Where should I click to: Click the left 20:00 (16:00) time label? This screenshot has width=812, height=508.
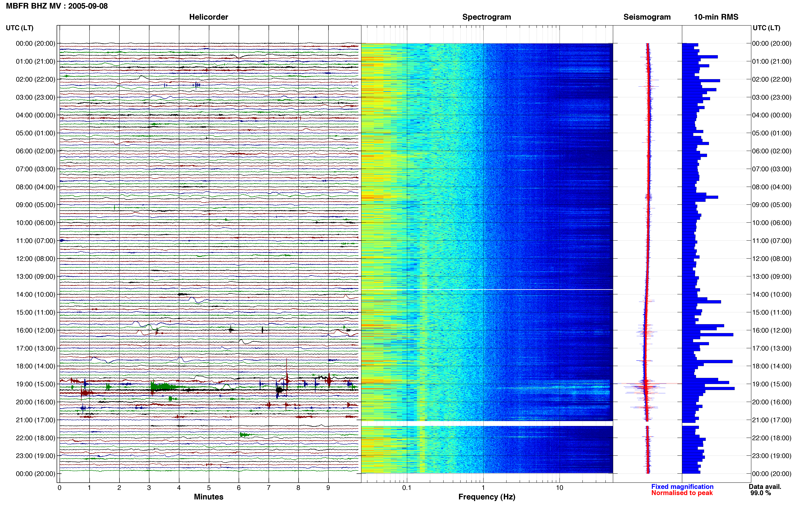36,402
